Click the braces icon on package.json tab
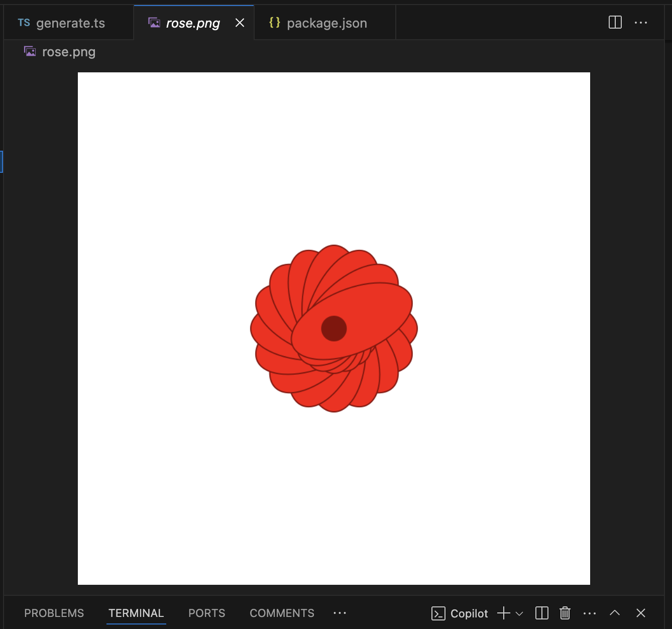This screenshot has height=629, width=672. click(x=275, y=23)
